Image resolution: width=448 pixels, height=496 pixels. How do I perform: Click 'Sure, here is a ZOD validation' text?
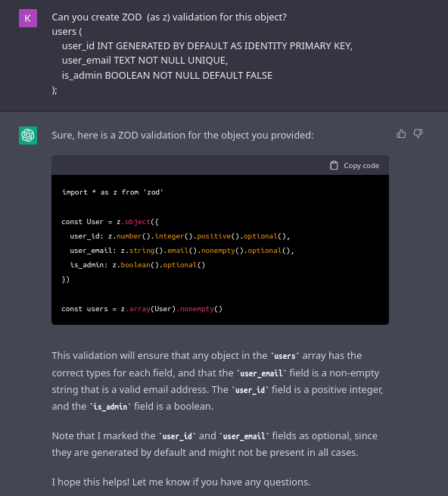182,135
